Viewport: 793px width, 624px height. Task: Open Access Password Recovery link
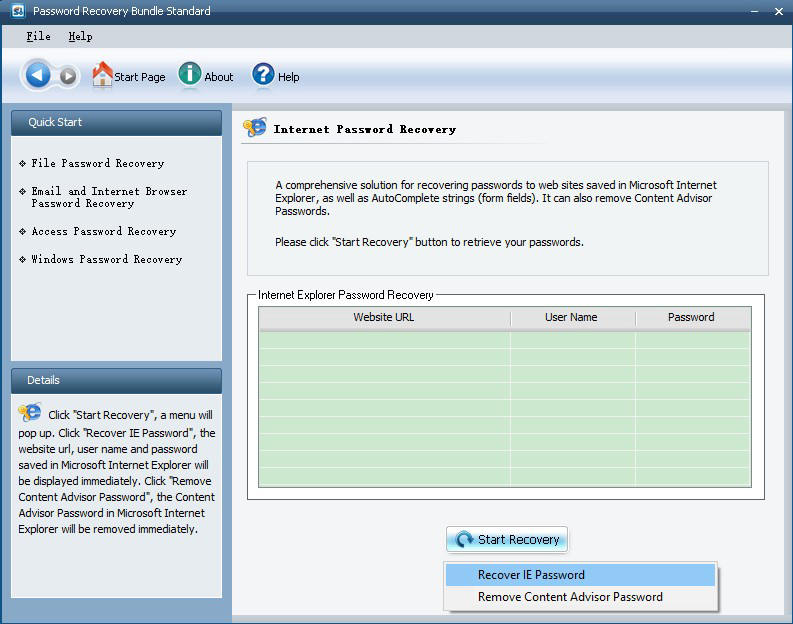(x=104, y=232)
